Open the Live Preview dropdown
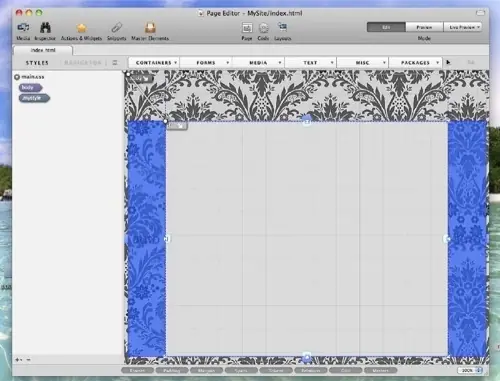This screenshot has height=381, width=500. point(463,27)
